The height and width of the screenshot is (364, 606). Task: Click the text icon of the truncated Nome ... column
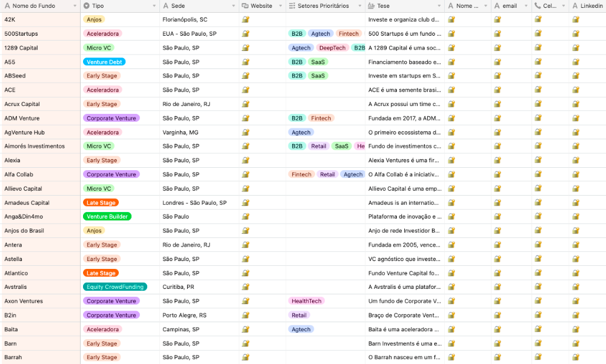pyautogui.click(x=451, y=6)
